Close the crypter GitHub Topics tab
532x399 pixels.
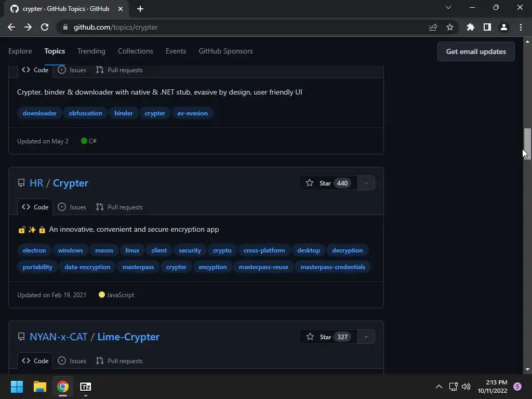click(121, 9)
